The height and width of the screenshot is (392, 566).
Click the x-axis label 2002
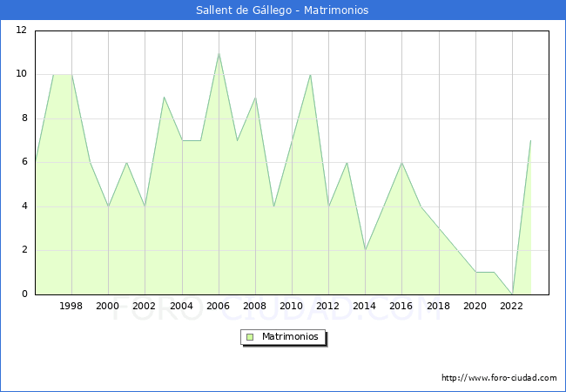[144, 306]
